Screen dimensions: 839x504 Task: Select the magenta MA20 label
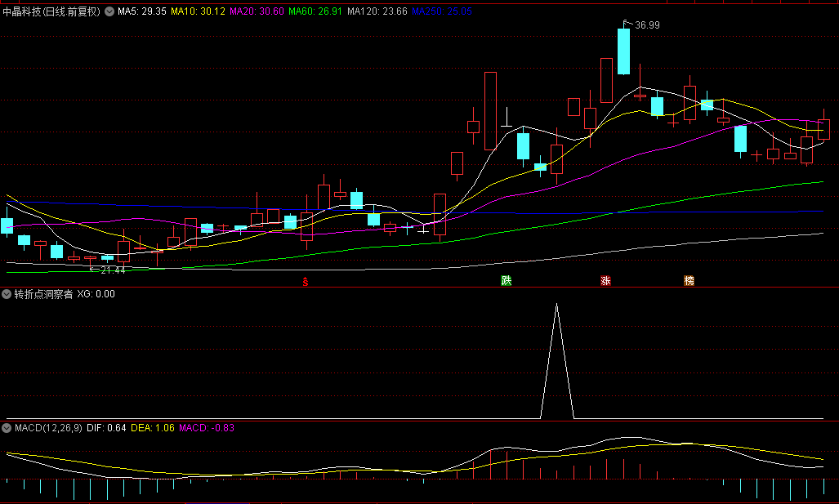(x=257, y=12)
